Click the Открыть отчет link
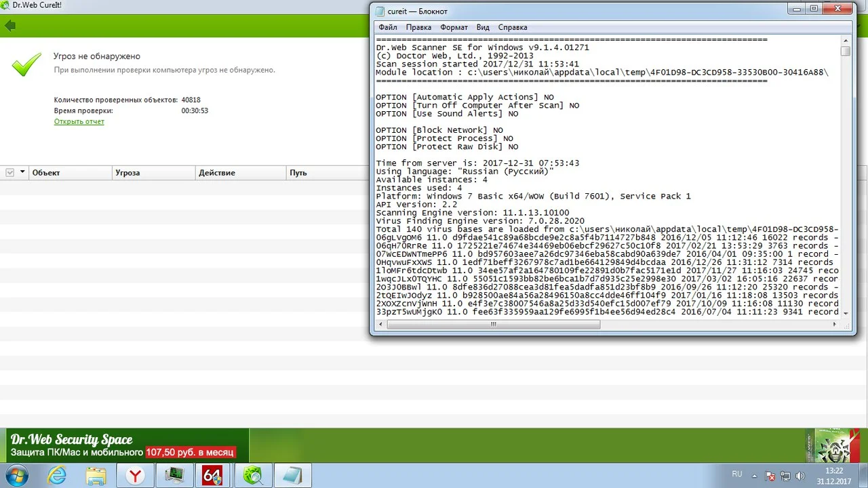Viewport: 868px width, 488px height. point(79,122)
